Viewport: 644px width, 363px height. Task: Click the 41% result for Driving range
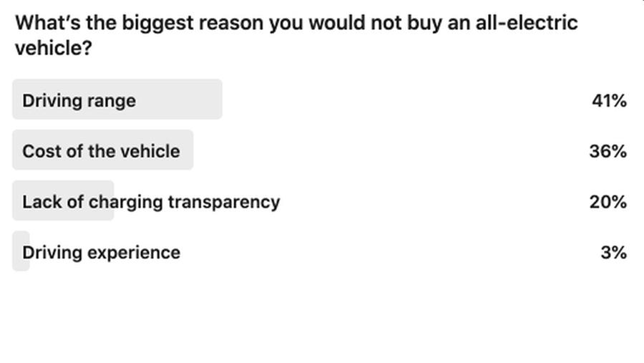pyautogui.click(x=609, y=101)
